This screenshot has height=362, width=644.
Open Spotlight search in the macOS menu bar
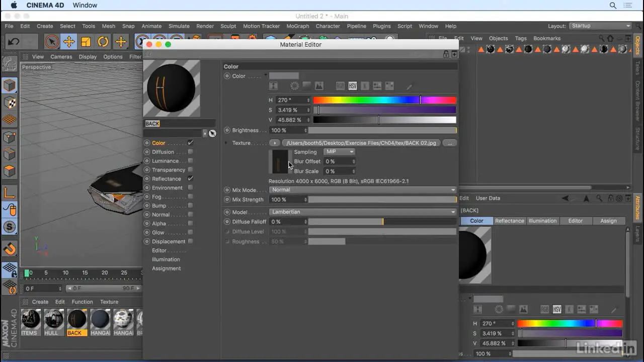613,5
